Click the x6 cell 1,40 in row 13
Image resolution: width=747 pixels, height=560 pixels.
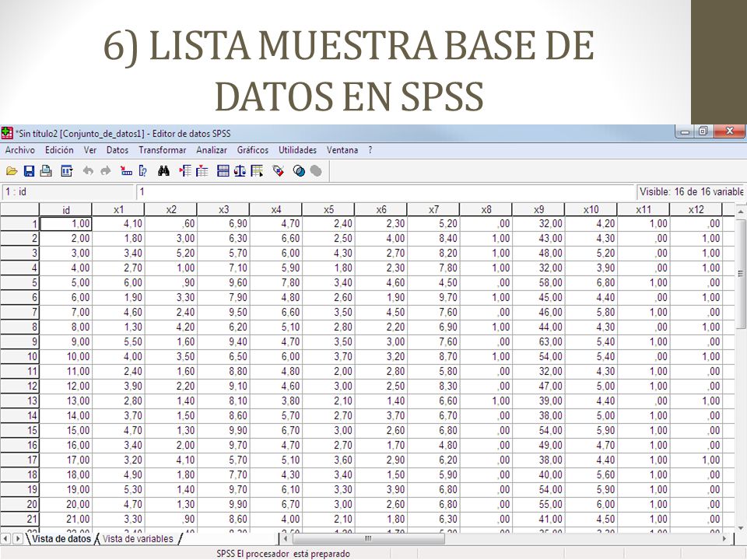tap(381, 401)
